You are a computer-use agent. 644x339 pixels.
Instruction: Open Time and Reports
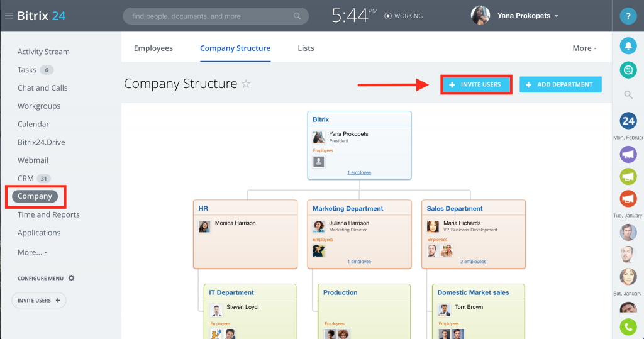pos(48,214)
